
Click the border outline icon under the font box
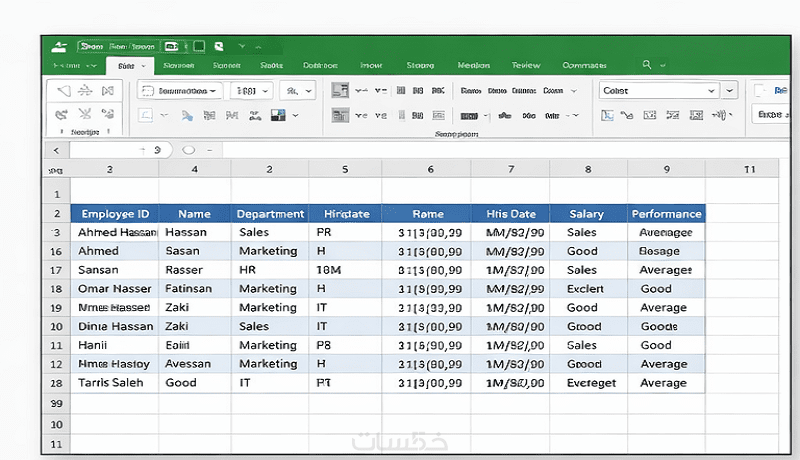(x=147, y=116)
